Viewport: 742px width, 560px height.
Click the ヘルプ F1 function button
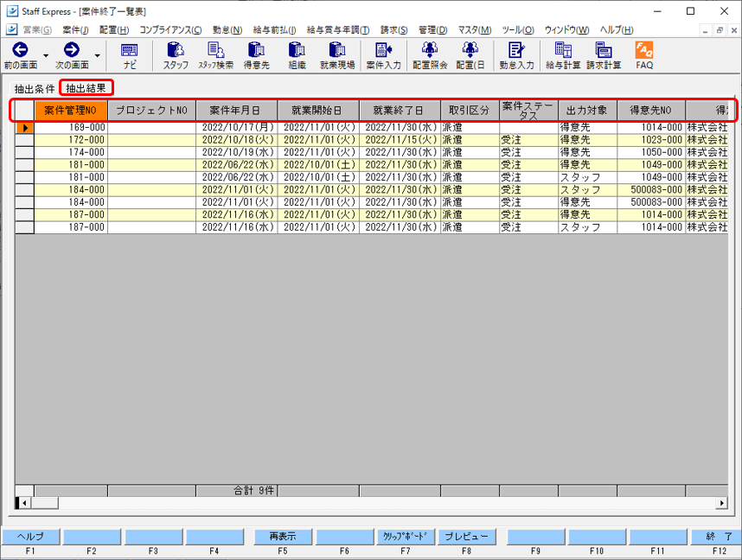[x=31, y=537]
